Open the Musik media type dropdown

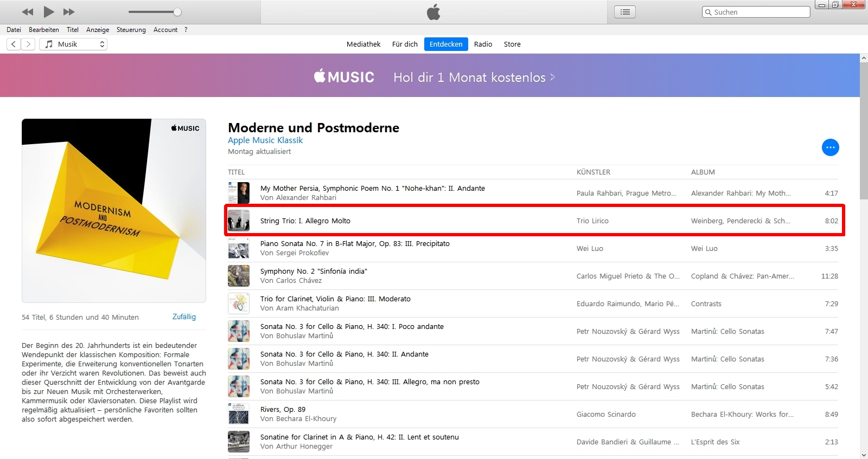[x=73, y=44]
